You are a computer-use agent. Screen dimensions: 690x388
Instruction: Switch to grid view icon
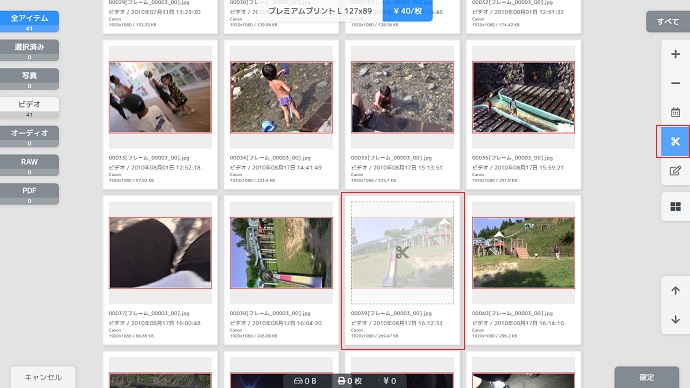pyautogui.click(x=675, y=206)
